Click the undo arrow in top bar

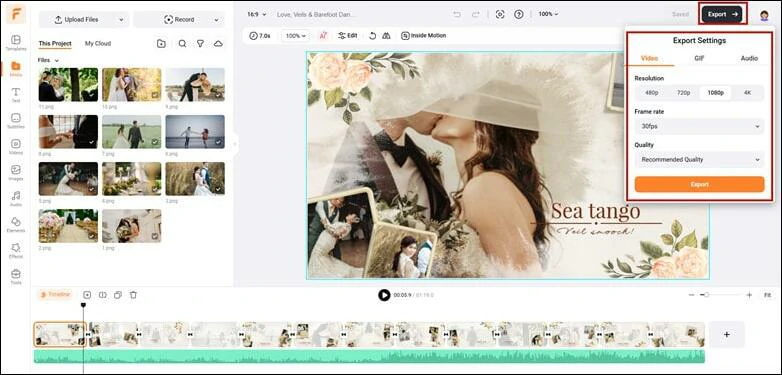(457, 14)
